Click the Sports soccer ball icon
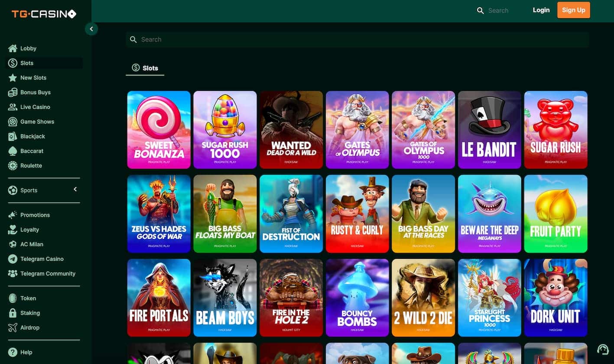Viewport: 614px width, 364px height. tap(13, 190)
